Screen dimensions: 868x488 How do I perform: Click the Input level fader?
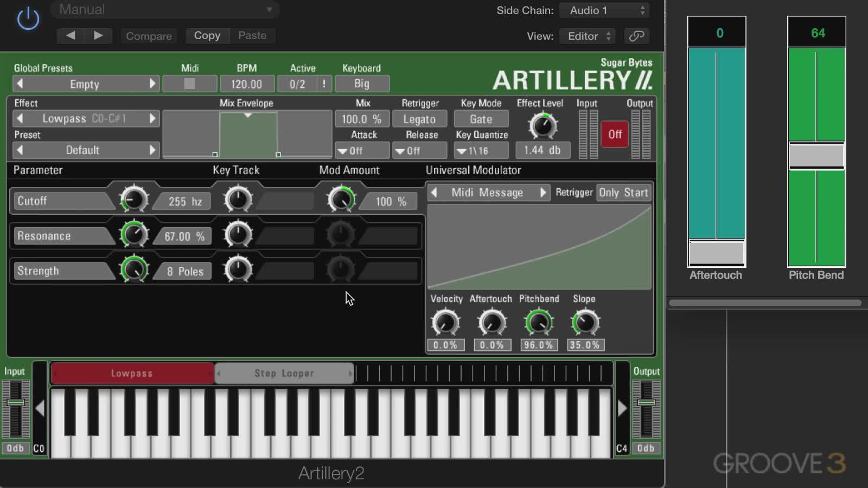coord(16,402)
